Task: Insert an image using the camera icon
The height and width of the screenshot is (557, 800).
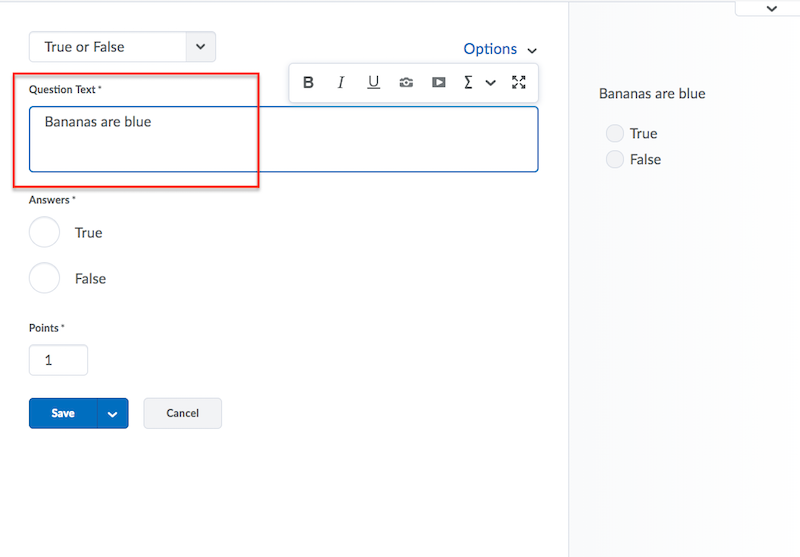Action: pyautogui.click(x=406, y=83)
